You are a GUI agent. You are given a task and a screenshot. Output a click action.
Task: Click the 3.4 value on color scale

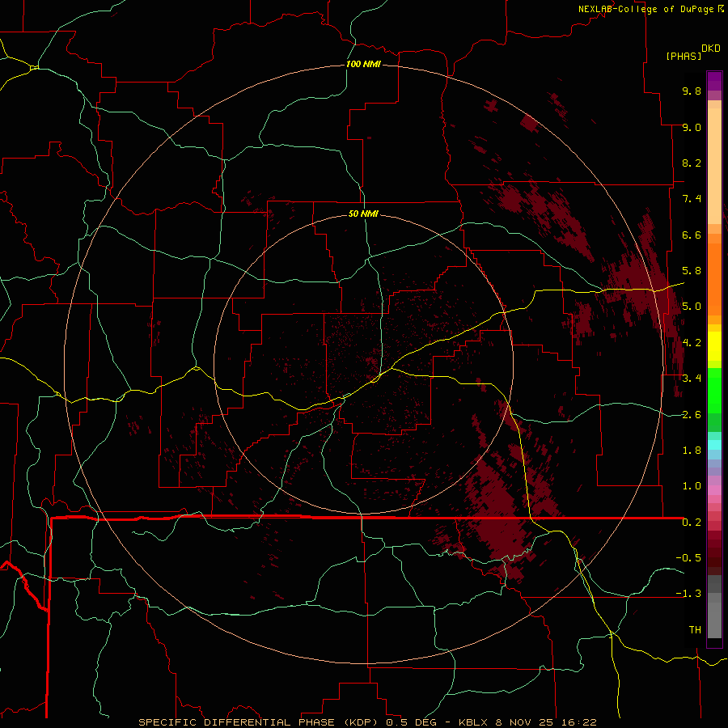pyautogui.click(x=692, y=379)
